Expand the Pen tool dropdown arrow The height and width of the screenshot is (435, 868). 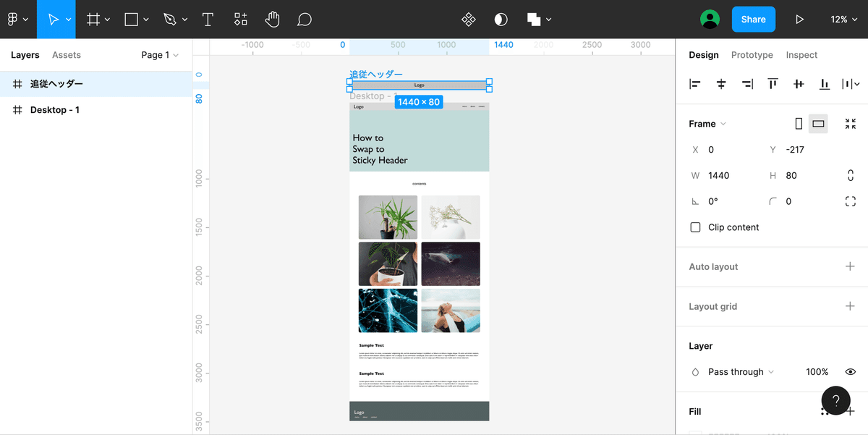[x=185, y=20]
